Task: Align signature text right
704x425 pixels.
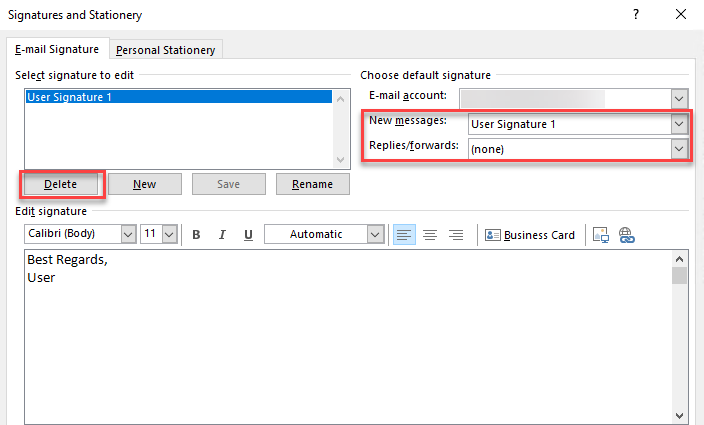Action: point(456,234)
